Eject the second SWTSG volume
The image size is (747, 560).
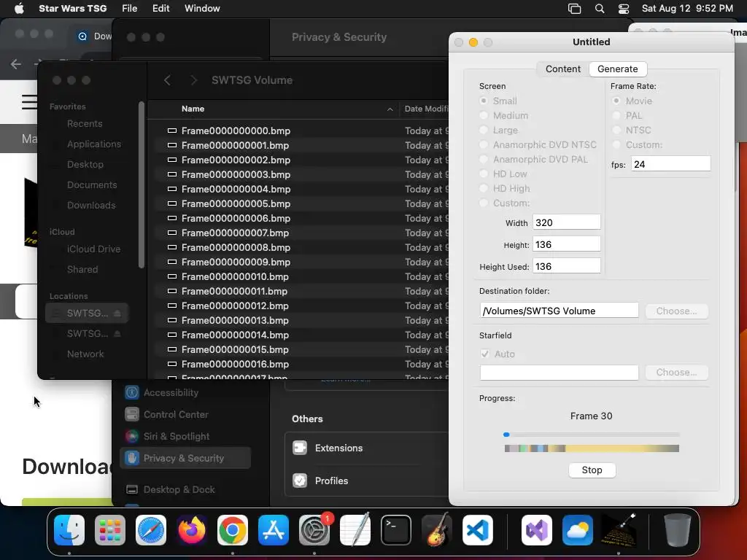tap(117, 334)
